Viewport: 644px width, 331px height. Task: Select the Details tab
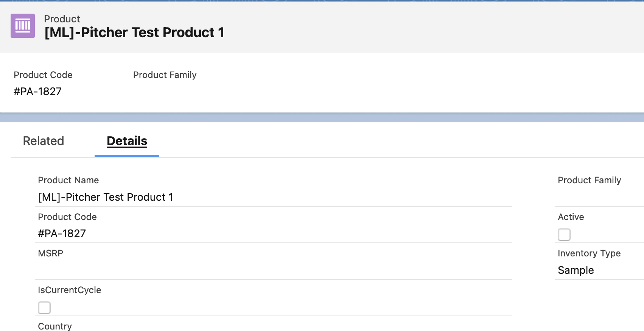click(x=127, y=141)
